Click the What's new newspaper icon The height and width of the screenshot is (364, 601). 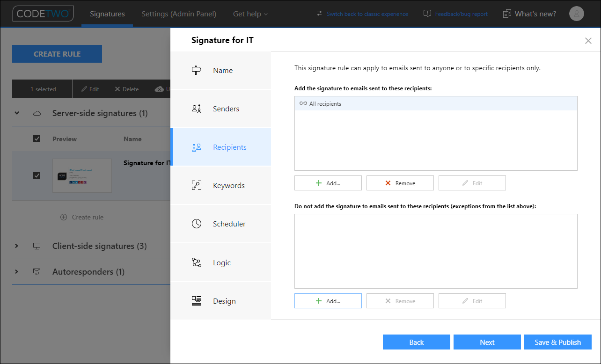507,14
